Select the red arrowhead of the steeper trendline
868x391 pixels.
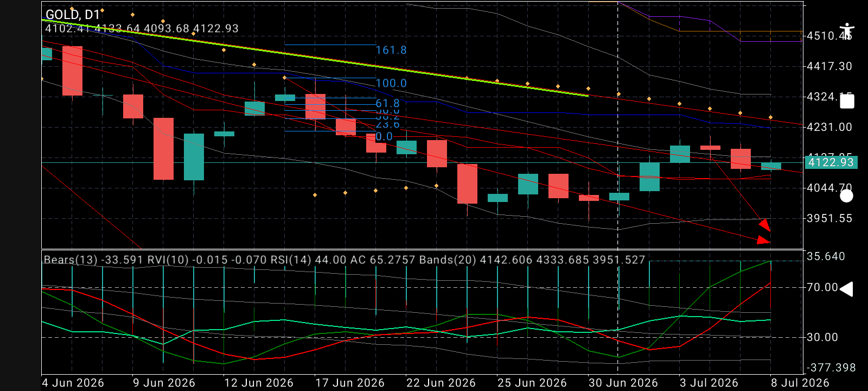[x=764, y=224]
